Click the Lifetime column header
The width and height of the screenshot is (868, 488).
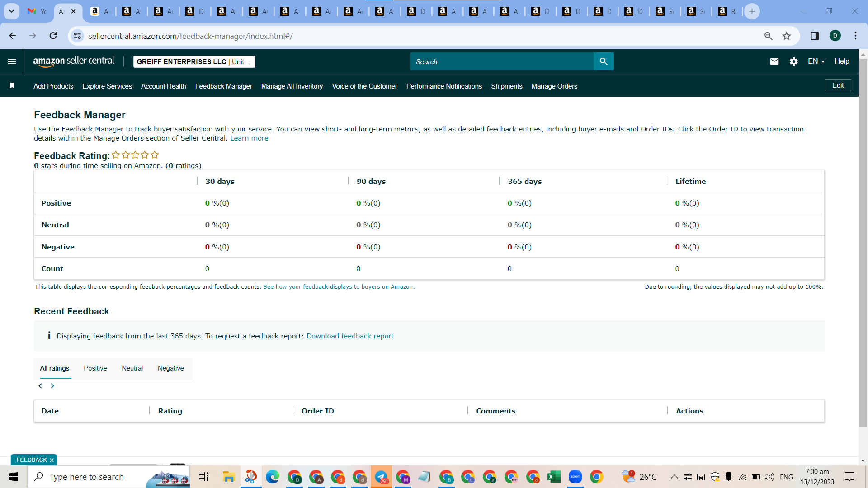tap(690, 181)
